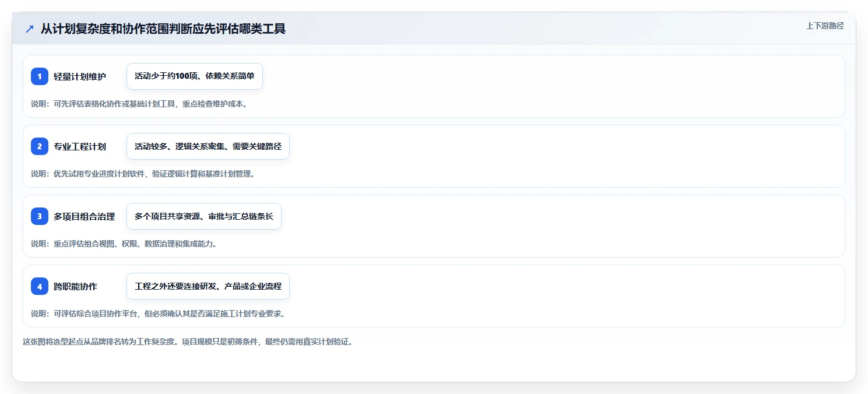Select the 活动较多、逻辑关系密集、需要关键路径 chip
This screenshot has width=868, height=394.
[208, 146]
